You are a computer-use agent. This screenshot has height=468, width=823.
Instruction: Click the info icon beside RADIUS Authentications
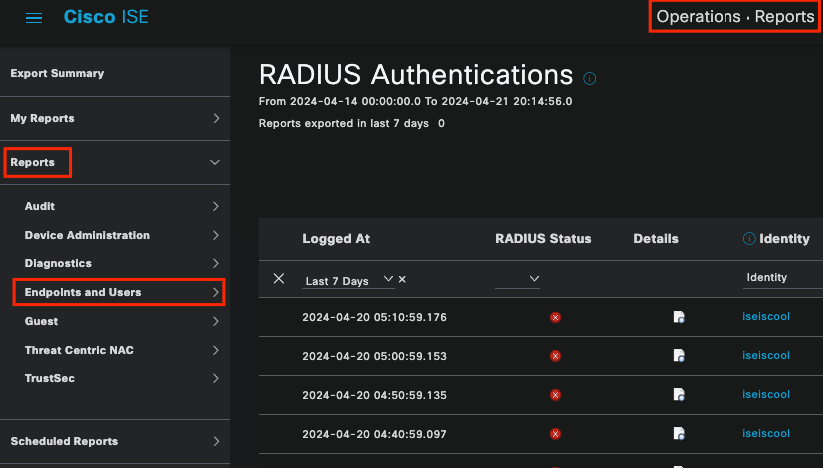589,79
